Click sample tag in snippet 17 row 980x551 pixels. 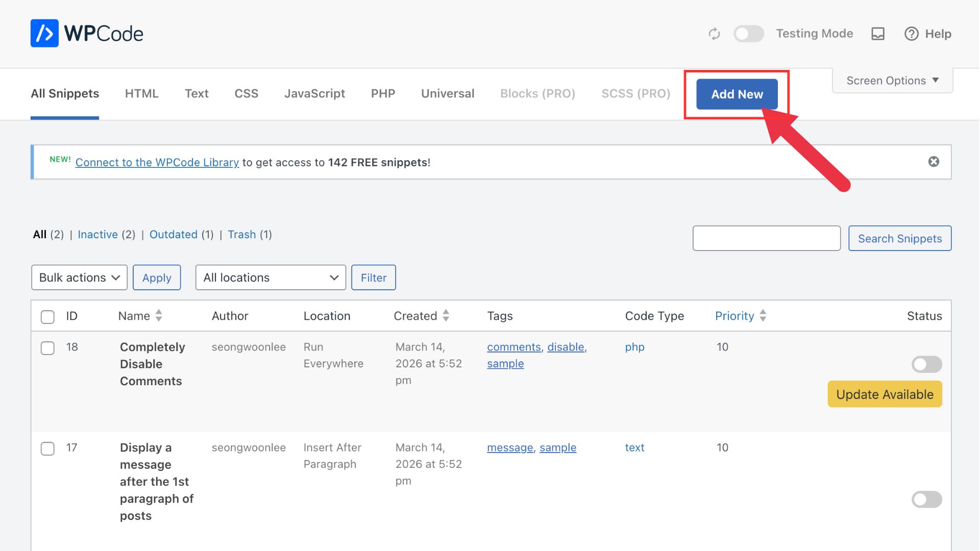[558, 447]
